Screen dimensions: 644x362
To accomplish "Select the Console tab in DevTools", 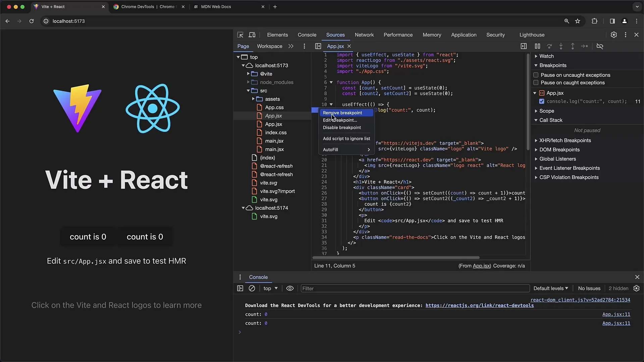I will (307, 35).
